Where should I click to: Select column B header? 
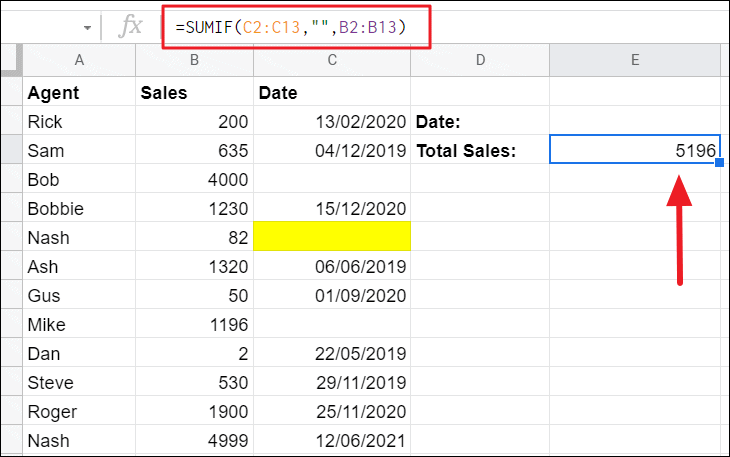click(x=194, y=62)
